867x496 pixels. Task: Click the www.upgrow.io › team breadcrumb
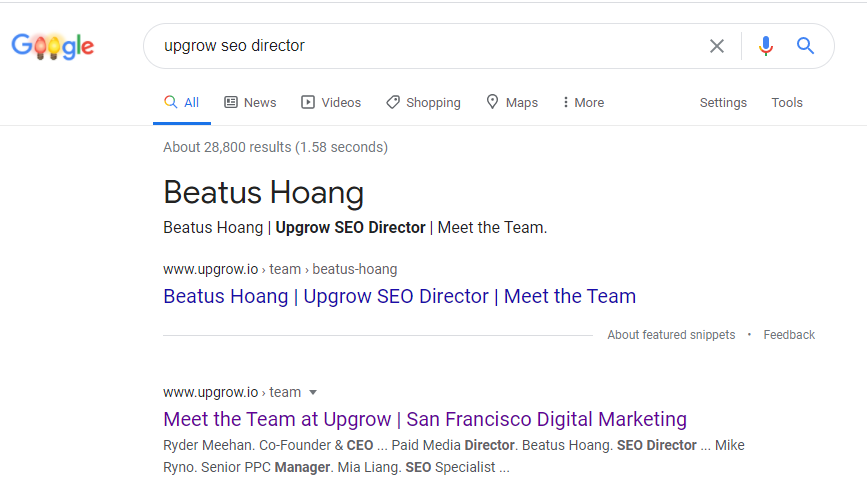[232, 393]
